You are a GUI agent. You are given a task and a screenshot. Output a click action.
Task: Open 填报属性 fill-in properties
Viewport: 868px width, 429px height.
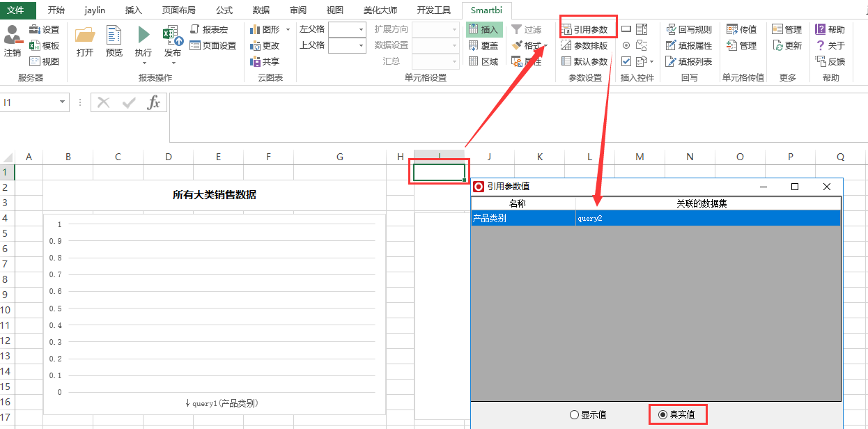point(689,46)
